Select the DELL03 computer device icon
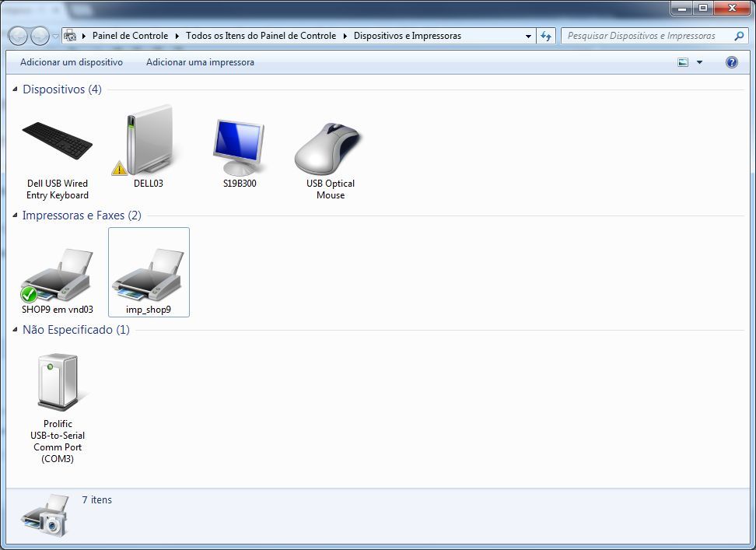This screenshot has height=550, width=756. tap(149, 147)
